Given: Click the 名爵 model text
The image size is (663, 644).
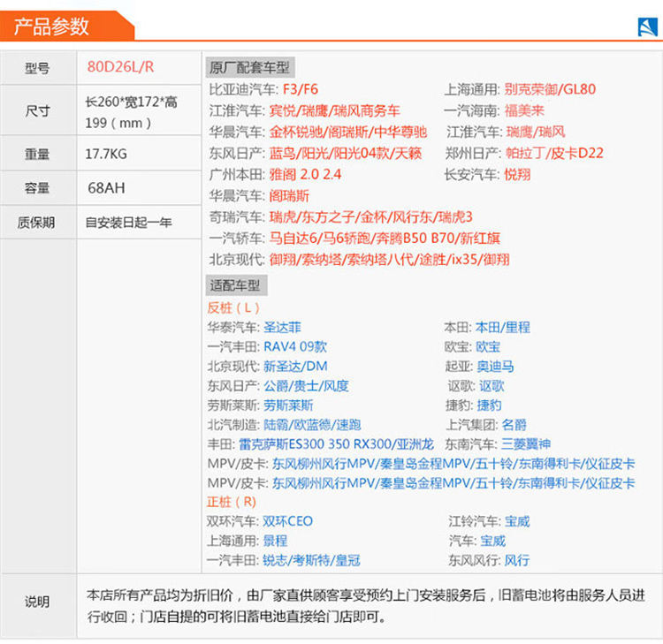Looking at the screenshot, I should coord(514,425).
